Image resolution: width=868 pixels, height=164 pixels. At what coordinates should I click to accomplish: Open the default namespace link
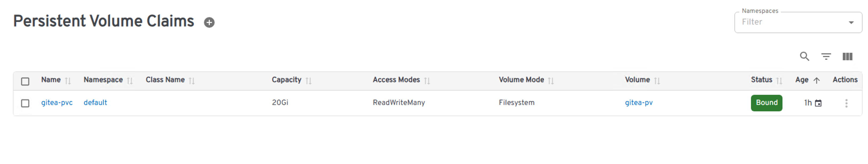[x=95, y=102]
